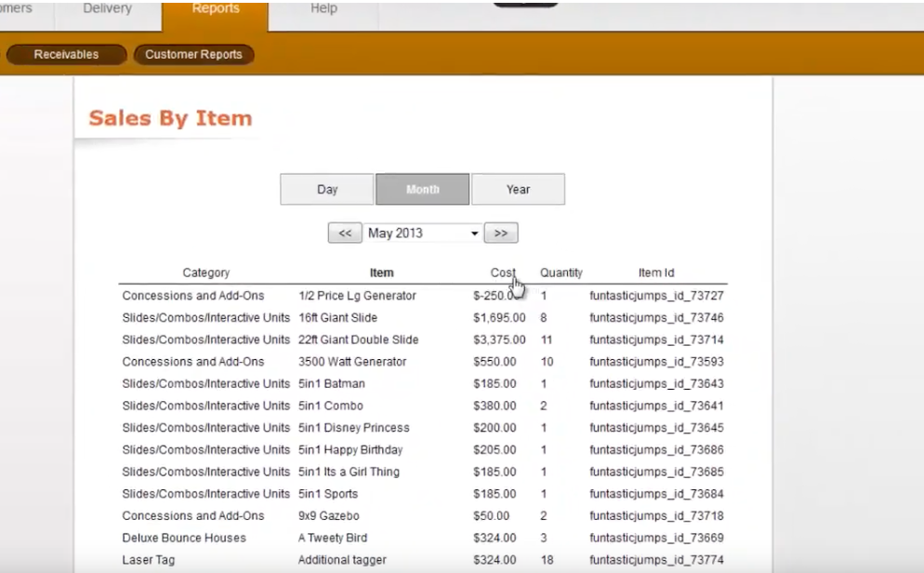This screenshot has width=924, height=573.
Task: Click the 1/2 Price Lg Generator item
Action: click(x=357, y=296)
